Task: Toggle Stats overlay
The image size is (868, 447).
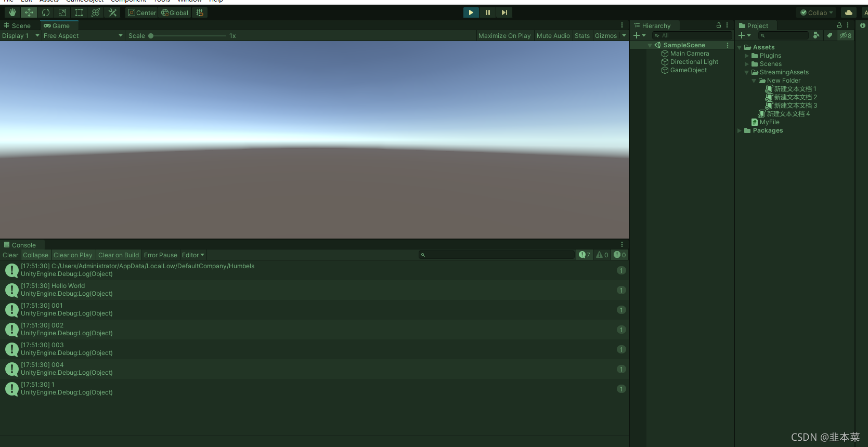Action: tap(582, 36)
